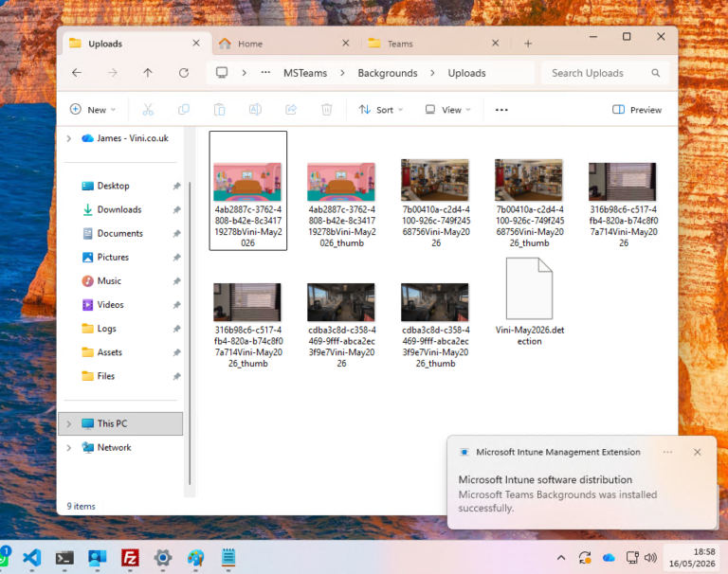This screenshot has width=728, height=574.
Task: Click the Paste clipboard icon
Action: (219, 110)
